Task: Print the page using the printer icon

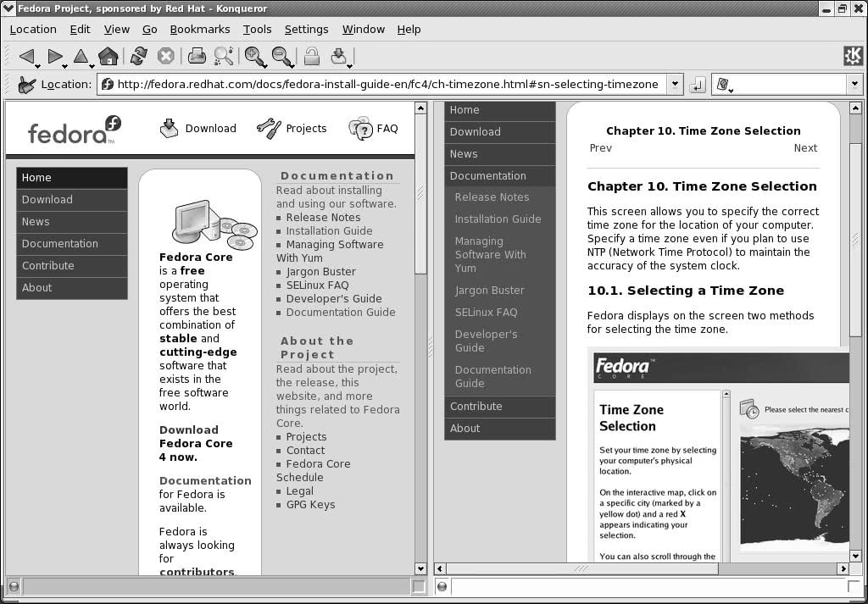Action: point(197,56)
